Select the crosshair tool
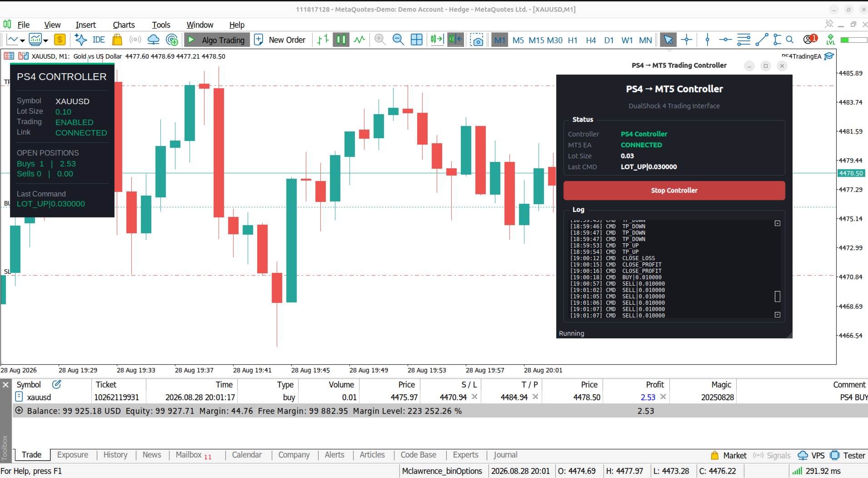The image size is (868, 478). (687, 40)
